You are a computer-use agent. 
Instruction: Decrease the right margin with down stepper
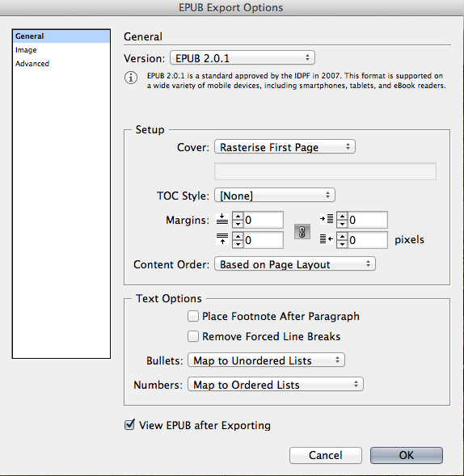click(x=342, y=244)
